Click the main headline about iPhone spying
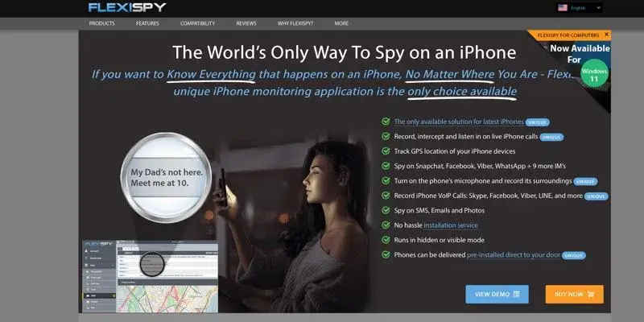The image size is (644, 322). (x=345, y=52)
